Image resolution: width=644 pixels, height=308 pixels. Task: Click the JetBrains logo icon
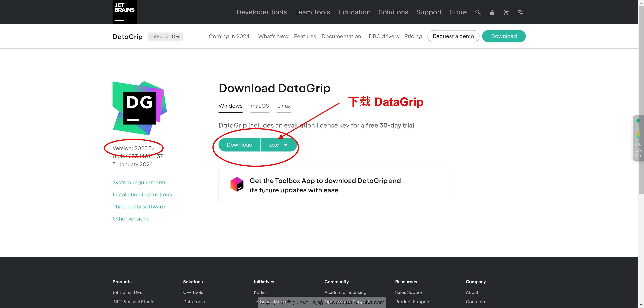(124, 12)
